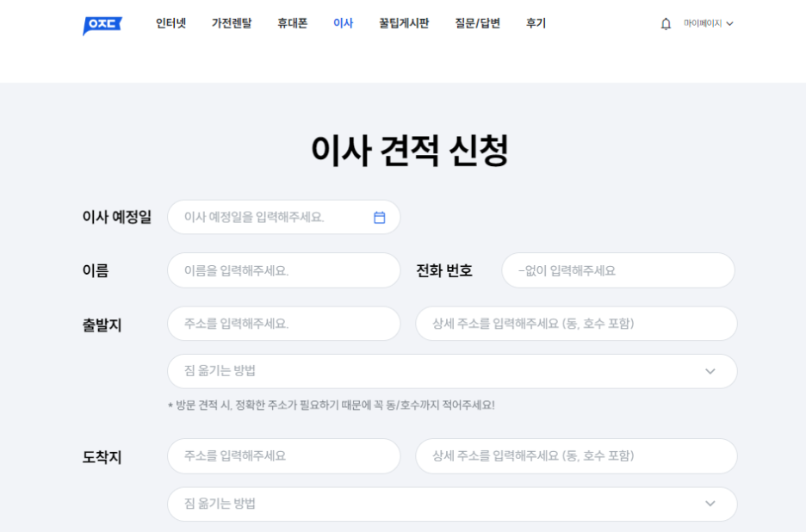
Task: Open 도착지 짐 옮기는 방법 dropdown
Action: pos(452,504)
